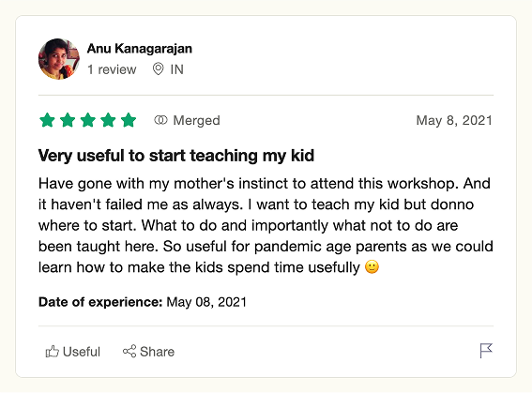
Task: Flag this review with the flag icon
Action: (486, 351)
